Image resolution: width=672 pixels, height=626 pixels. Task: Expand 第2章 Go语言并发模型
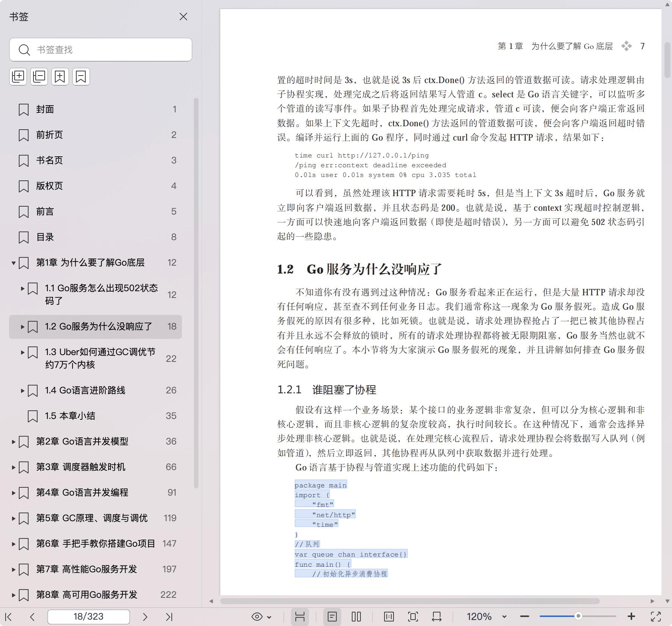point(14,442)
